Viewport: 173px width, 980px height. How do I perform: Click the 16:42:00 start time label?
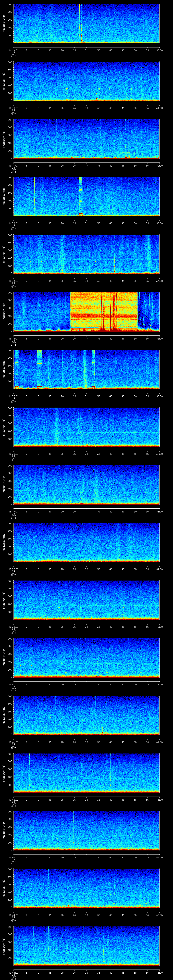click(13, 799)
